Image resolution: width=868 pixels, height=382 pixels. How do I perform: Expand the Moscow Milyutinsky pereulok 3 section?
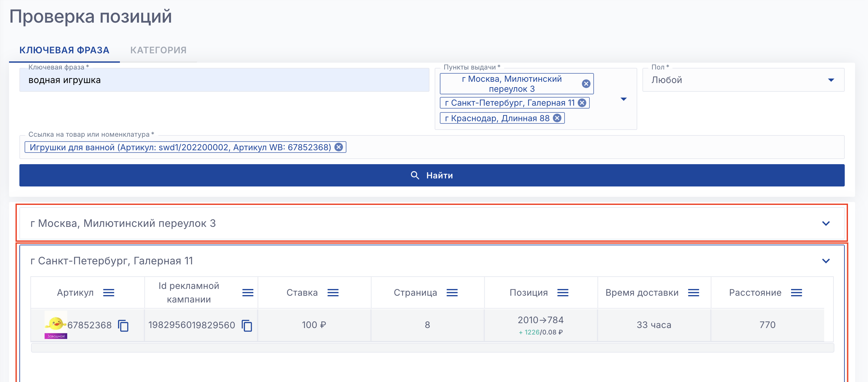tap(826, 223)
